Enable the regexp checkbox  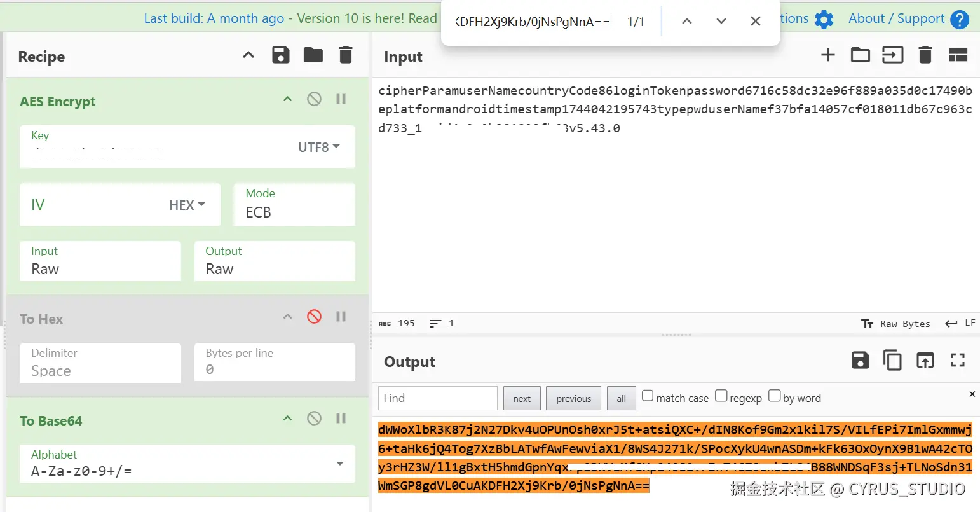point(721,396)
